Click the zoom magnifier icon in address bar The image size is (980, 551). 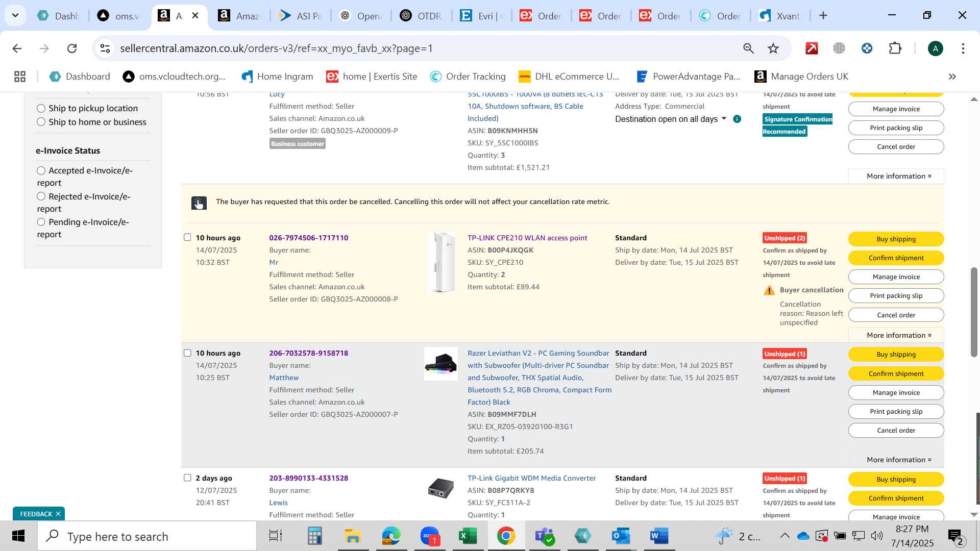pyautogui.click(x=748, y=48)
